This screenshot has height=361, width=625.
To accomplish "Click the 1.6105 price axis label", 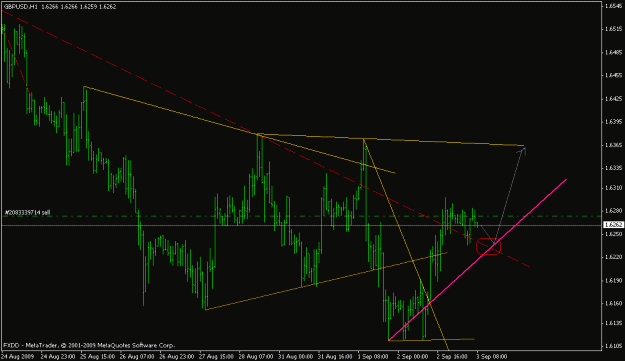I will pos(614,346).
